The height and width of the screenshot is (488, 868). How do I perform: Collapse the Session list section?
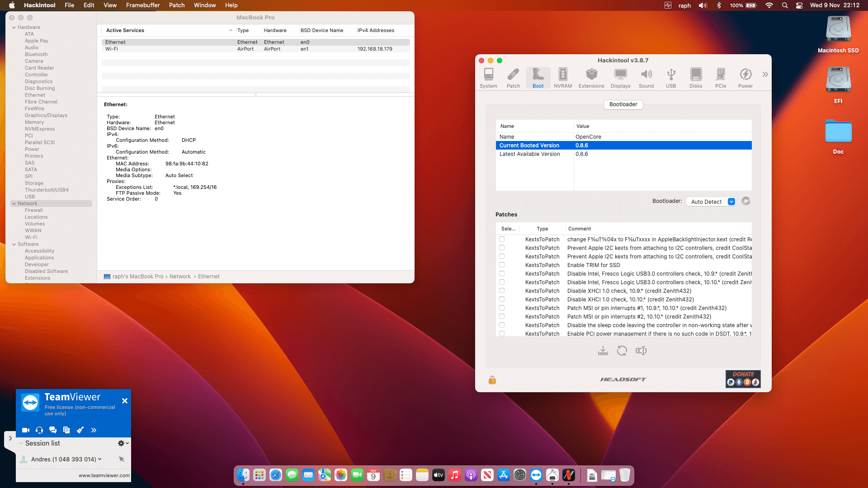coord(21,443)
